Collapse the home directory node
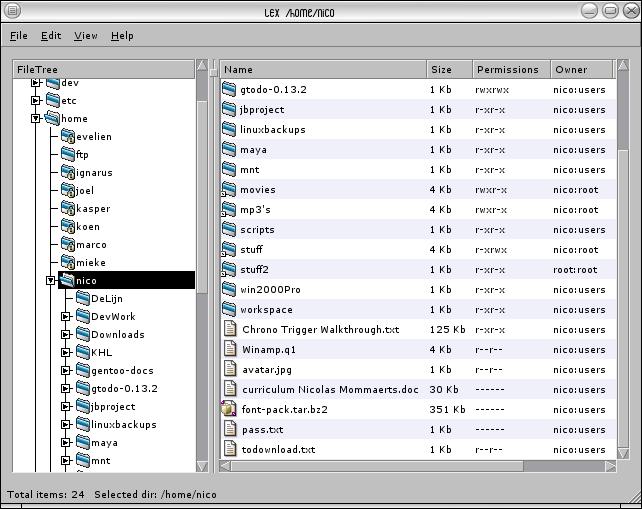Image resolution: width=642 pixels, height=509 pixels. (36, 118)
